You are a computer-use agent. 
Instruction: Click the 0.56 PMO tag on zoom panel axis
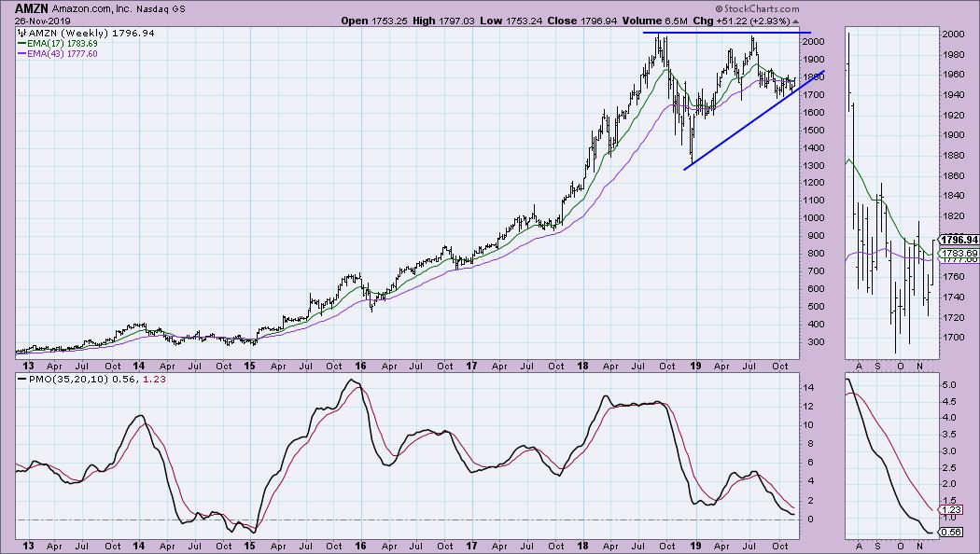point(952,533)
